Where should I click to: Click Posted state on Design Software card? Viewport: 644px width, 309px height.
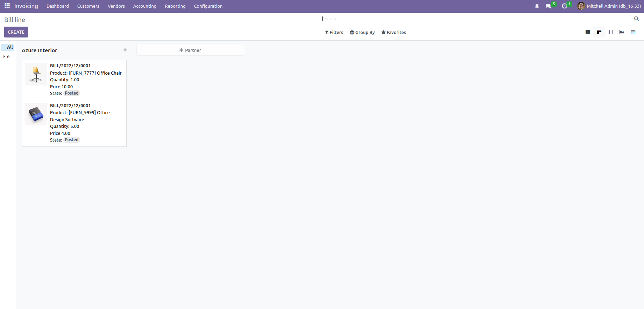click(x=72, y=140)
